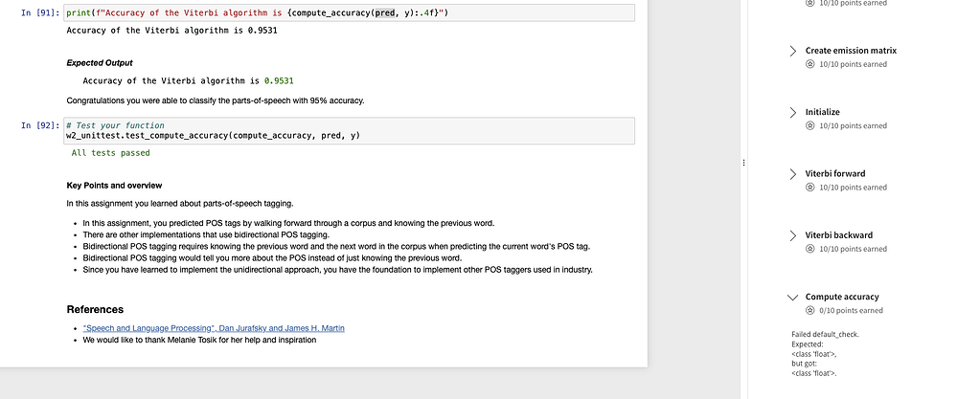Click the points badge icon under Compute accuracy
The height and width of the screenshot is (399, 980).
pos(810,310)
